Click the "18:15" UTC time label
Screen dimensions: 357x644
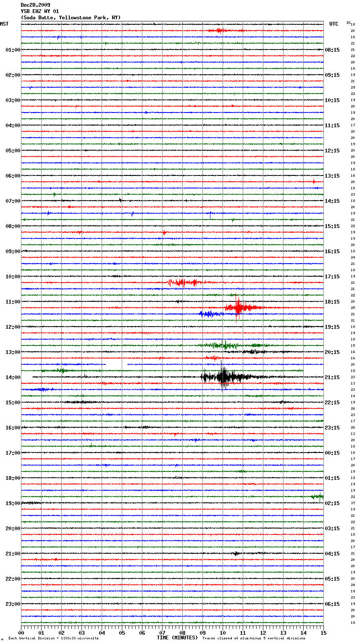pos(332,302)
